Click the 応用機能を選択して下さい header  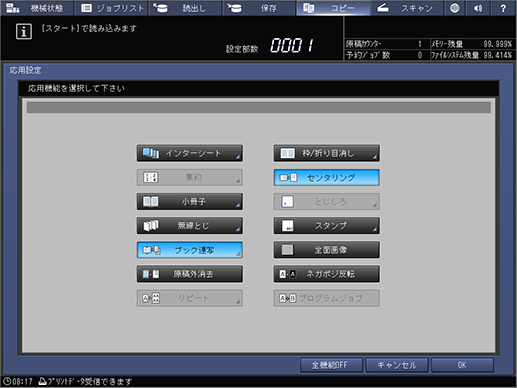click(x=76, y=88)
